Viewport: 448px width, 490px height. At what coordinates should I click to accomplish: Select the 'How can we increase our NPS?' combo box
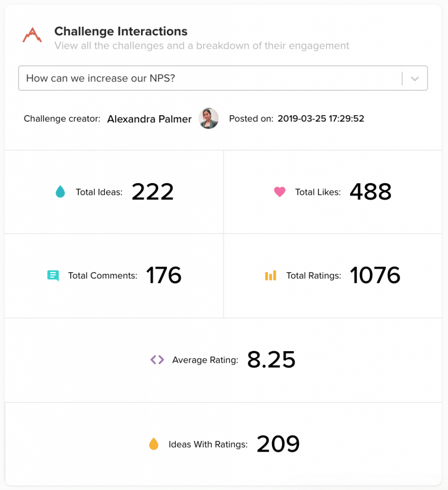click(x=210, y=78)
